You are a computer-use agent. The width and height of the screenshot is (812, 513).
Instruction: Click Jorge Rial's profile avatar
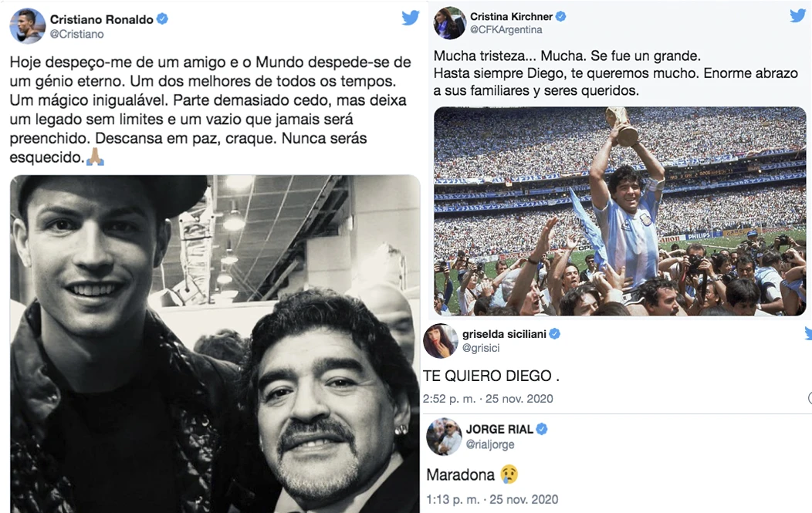click(x=444, y=437)
